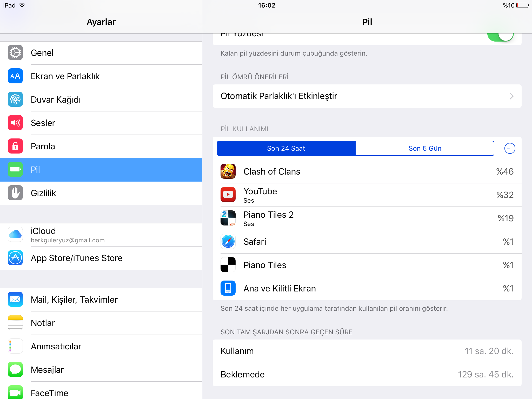Tap the Mail envelope icon
This screenshot has height=399, width=532.
tap(15, 300)
